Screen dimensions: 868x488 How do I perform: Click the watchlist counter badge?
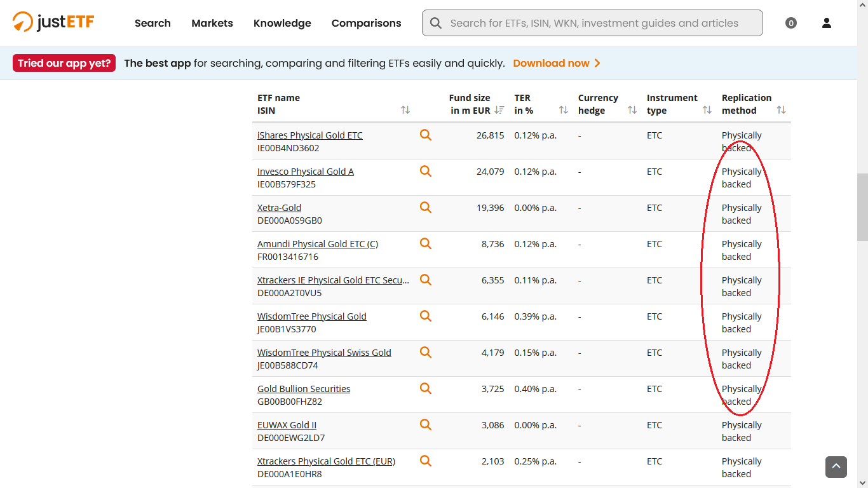click(x=790, y=24)
